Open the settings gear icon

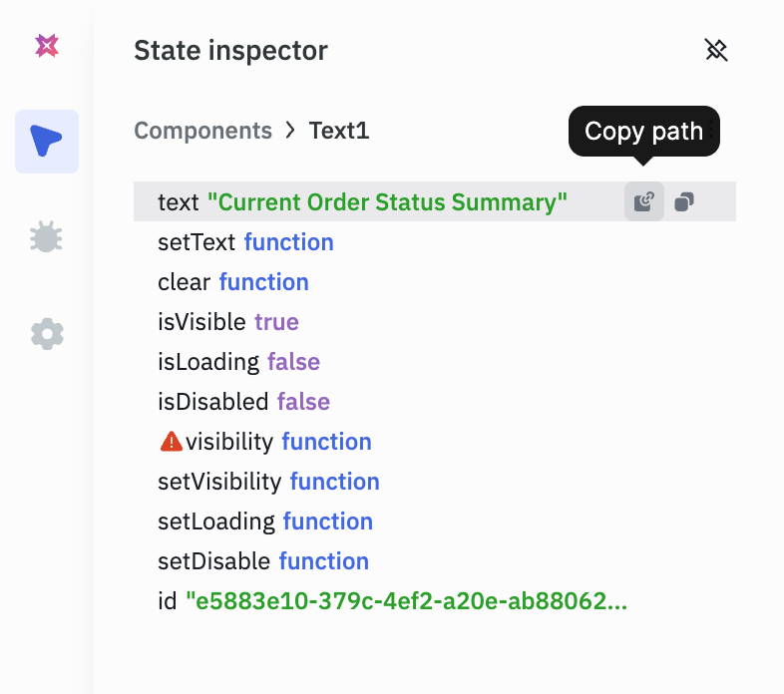[47, 333]
